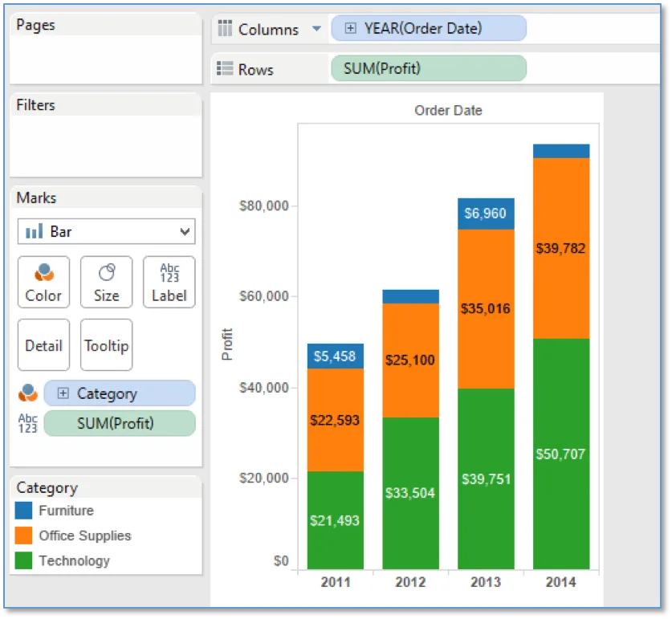Open the Bar mark type dropdown
The width and height of the screenshot is (672, 619).
(106, 231)
